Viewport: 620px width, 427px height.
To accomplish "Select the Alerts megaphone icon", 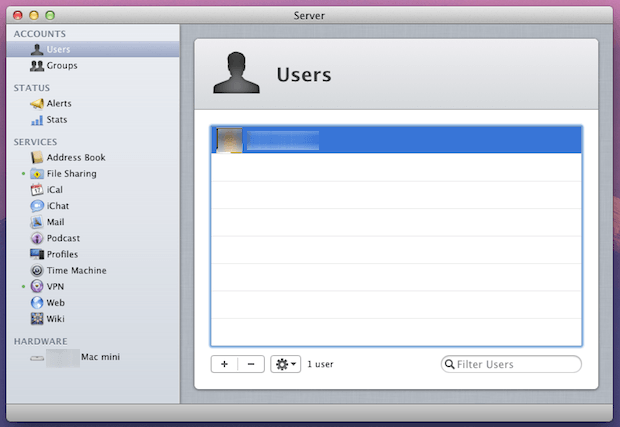I will click(x=37, y=103).
